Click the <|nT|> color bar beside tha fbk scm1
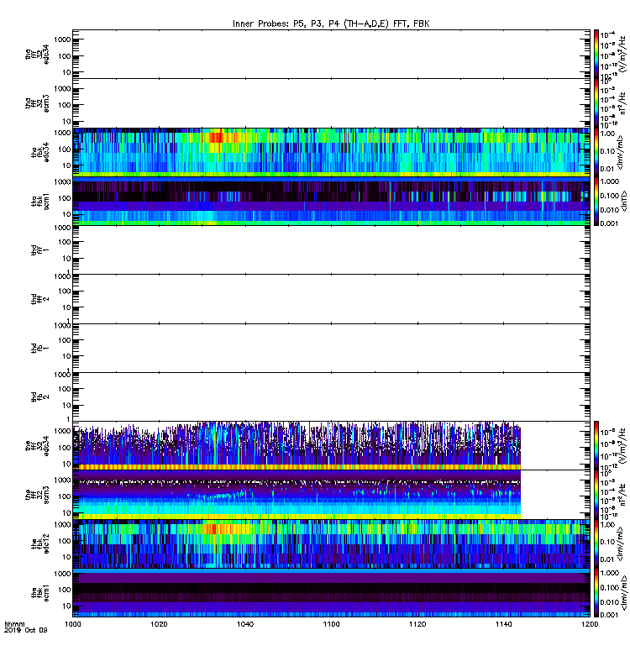The height and width of the screenshot is (672, 630). pos(596,202)
